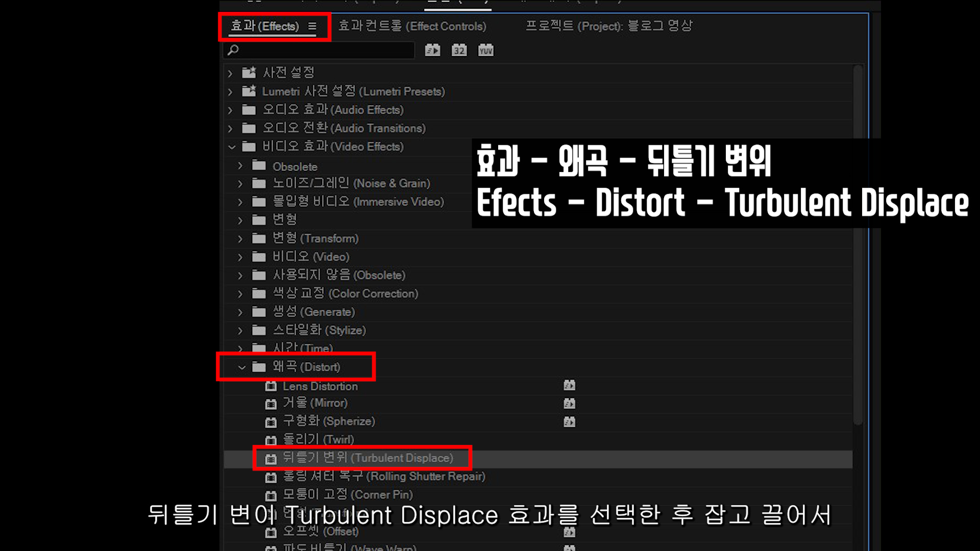Click the Rolling Shutter Repair effect

pyautogui.click(x=383, y=477)
